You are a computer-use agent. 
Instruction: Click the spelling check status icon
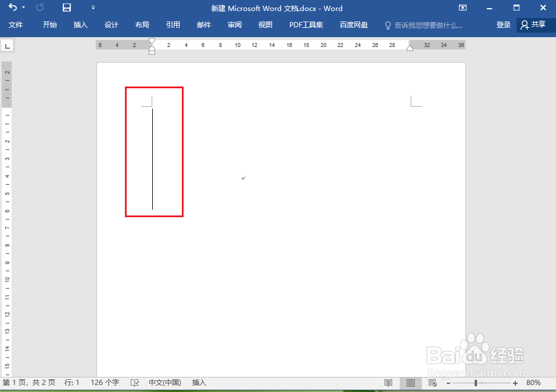pos(134,383)
